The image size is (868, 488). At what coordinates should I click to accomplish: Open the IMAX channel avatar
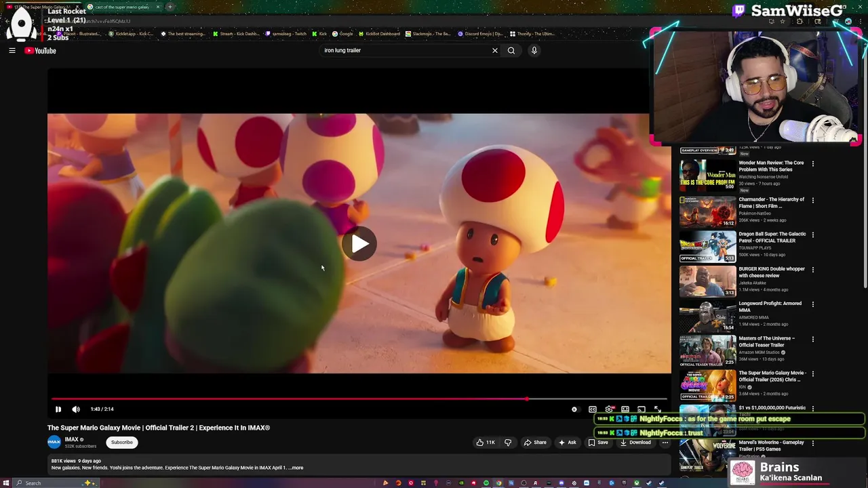[54, 442]
